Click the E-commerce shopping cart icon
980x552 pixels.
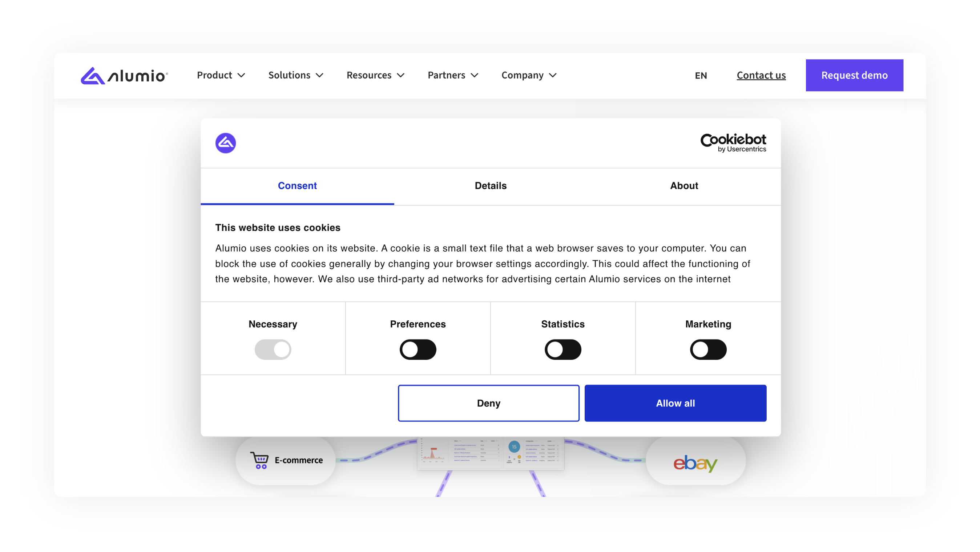pyautogui.click(x=259, y=460)
